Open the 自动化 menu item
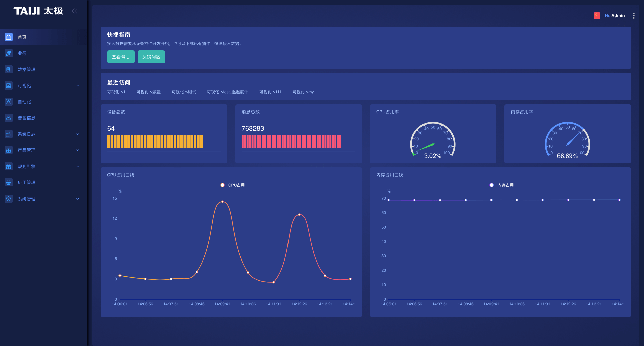Viewport: 644px width, 346px height. [x=44, y=102]
